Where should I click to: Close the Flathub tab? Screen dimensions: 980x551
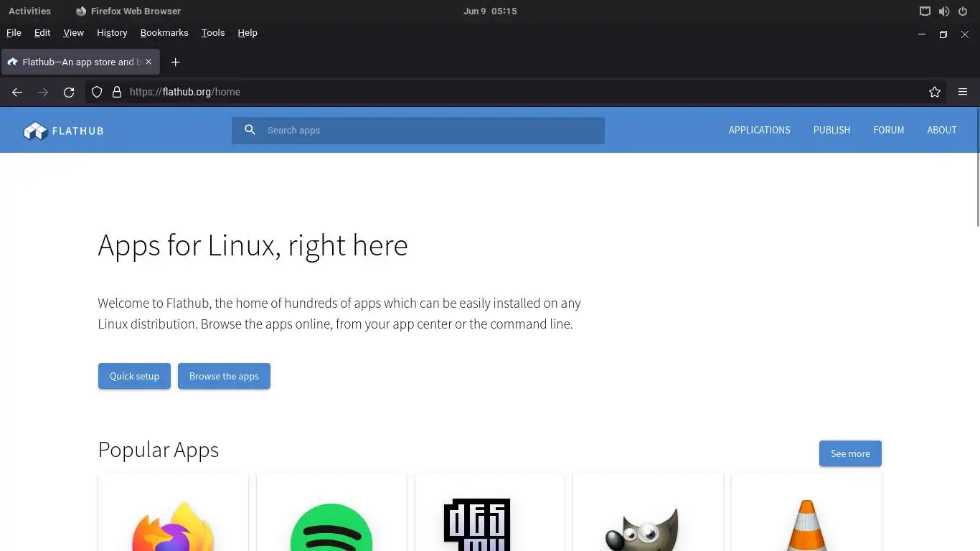click(149, 62)
